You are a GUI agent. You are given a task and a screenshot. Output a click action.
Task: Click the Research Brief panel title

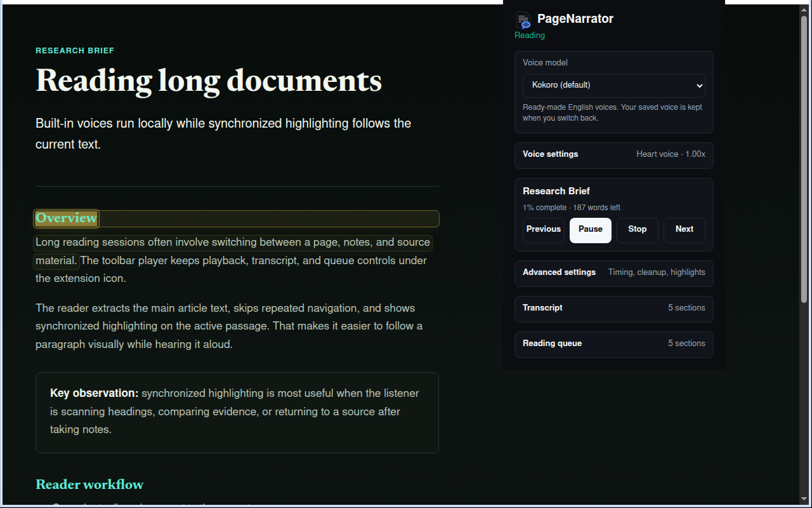tap(556, 191)
